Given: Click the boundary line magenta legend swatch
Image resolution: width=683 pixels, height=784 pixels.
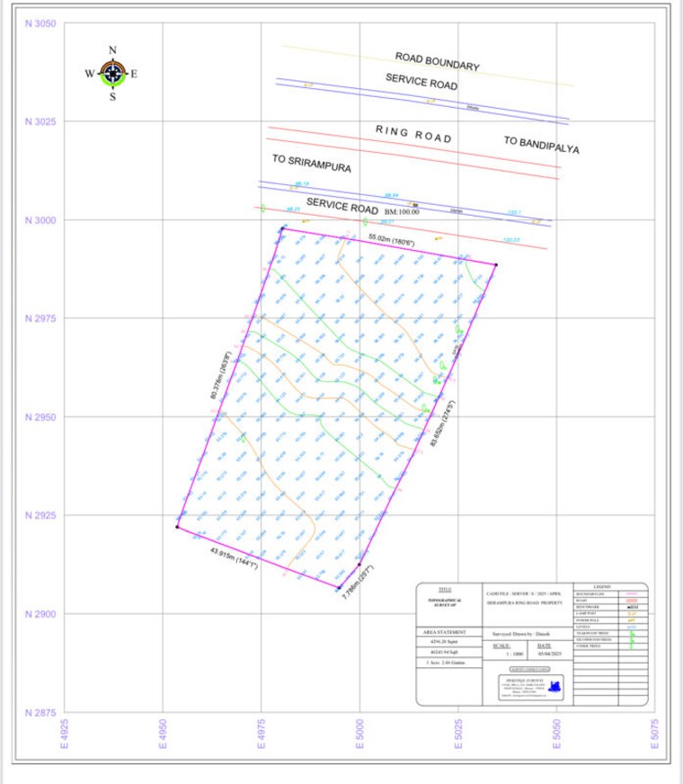Looking at the screenshot, I should 632,593.
